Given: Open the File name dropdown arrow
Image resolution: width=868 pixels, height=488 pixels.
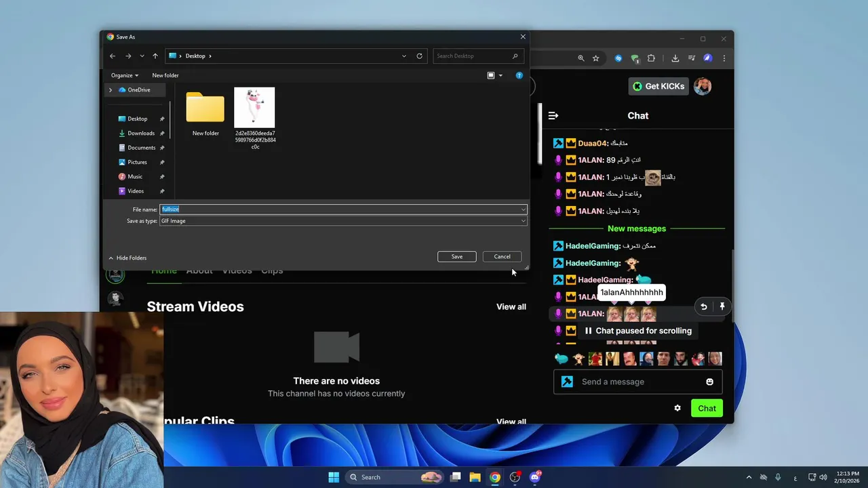Looking at the screenshot, I should point(524,209).
